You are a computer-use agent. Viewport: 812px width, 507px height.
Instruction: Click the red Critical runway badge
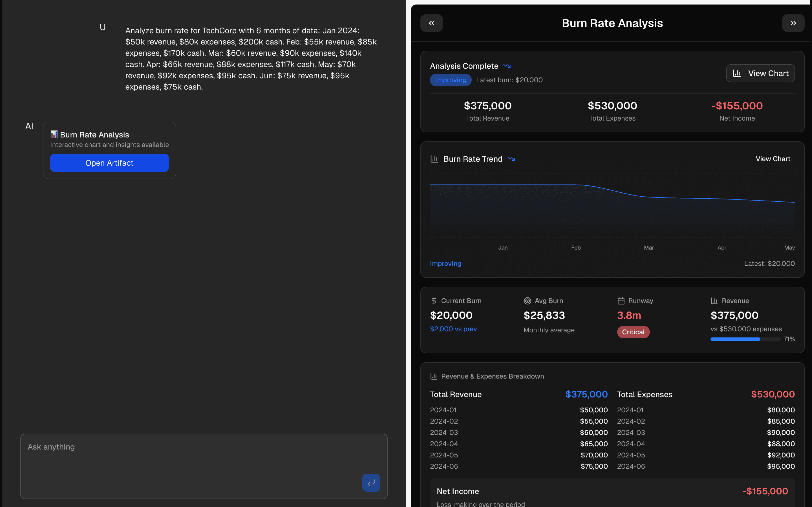633,332
